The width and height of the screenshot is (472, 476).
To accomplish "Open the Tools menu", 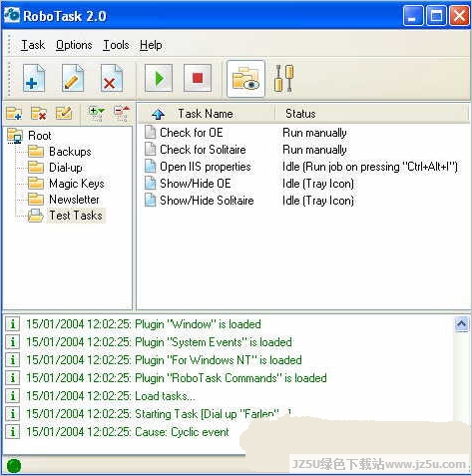I will 116,45.
